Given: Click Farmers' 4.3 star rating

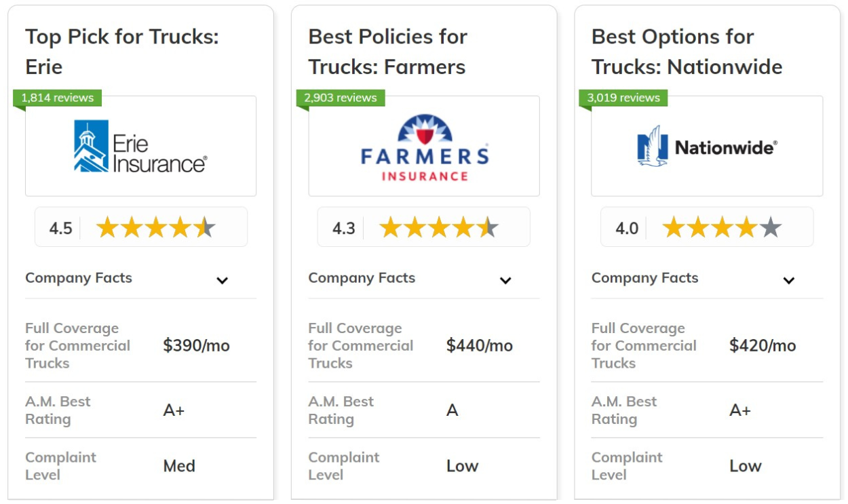Looking at the screenshot, I should click(438, 228).
